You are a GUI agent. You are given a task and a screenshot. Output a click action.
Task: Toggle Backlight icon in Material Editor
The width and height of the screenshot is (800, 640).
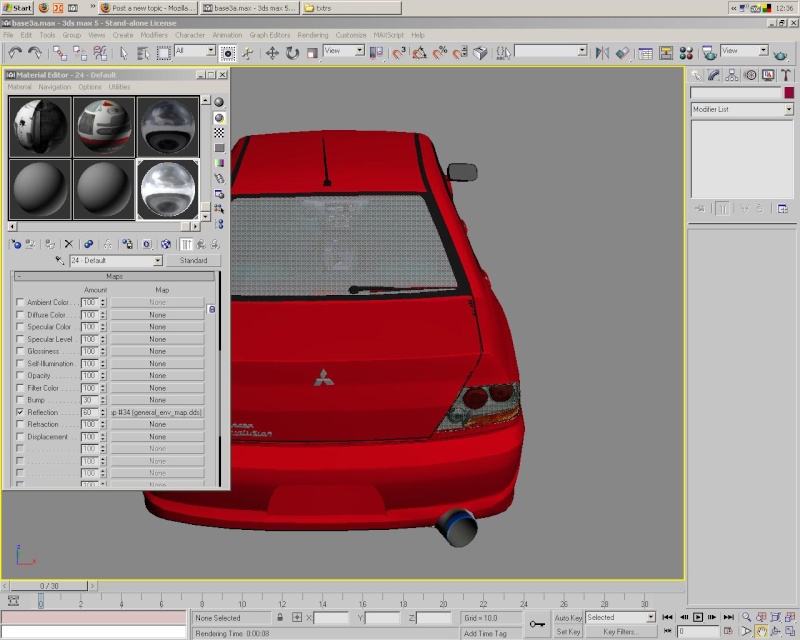click(219, 118)
